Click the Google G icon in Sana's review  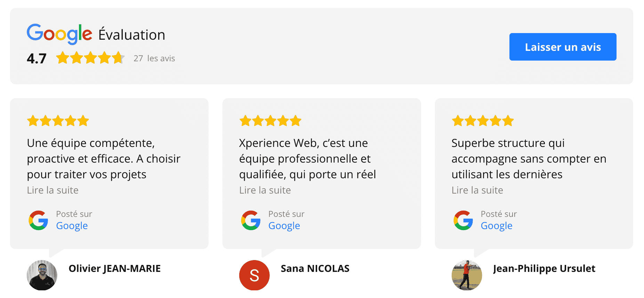point(251,220)
